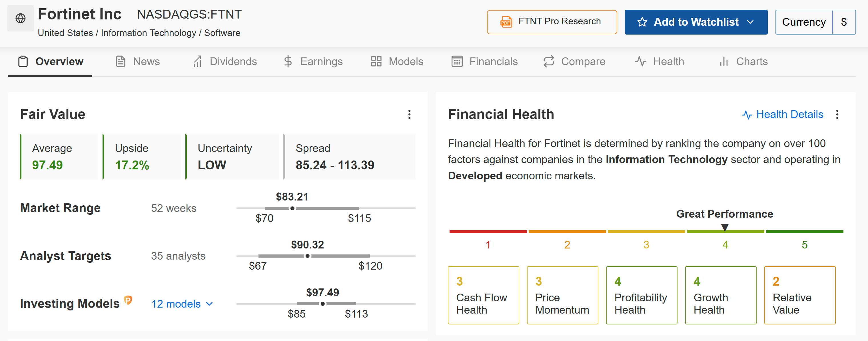This screenshot has height=341, width=868.
Task: Click the sector path United States / Information Technology
Action: (x=117, y=33)
